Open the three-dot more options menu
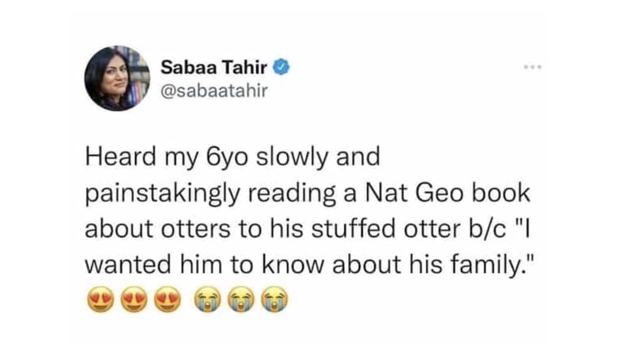Image resolution: width=644 pixels, height=361 pixels. click(x=533, y=67)
